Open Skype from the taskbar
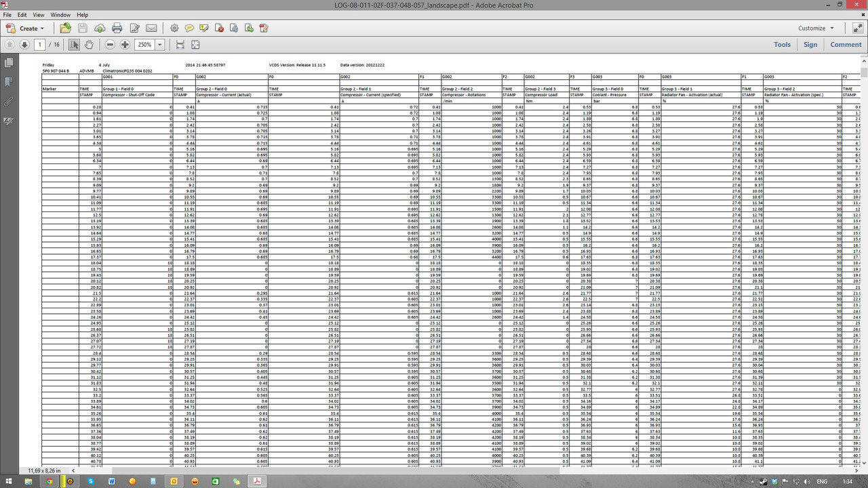The height and width of the screenshot is (488, 868). 91,481
